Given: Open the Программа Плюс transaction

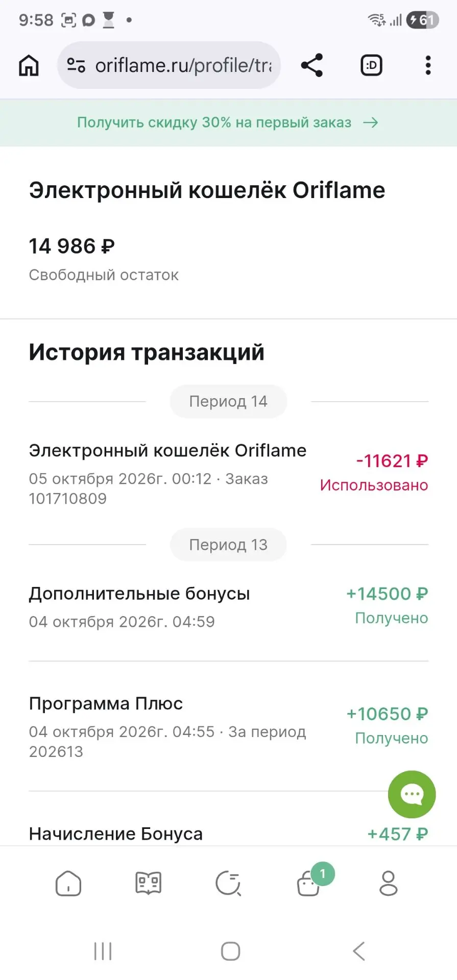Looking at the screenshot, I should pos(228,727).
